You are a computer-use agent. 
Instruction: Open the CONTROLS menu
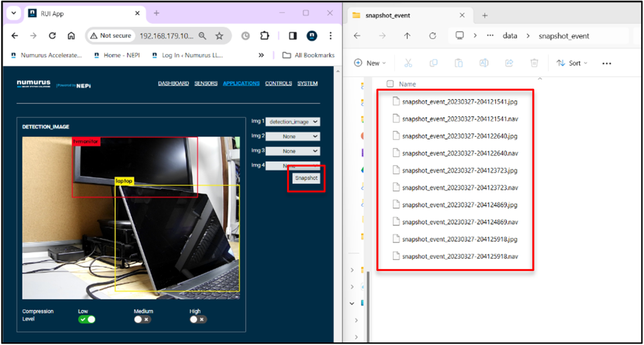[x=278, y=83]
